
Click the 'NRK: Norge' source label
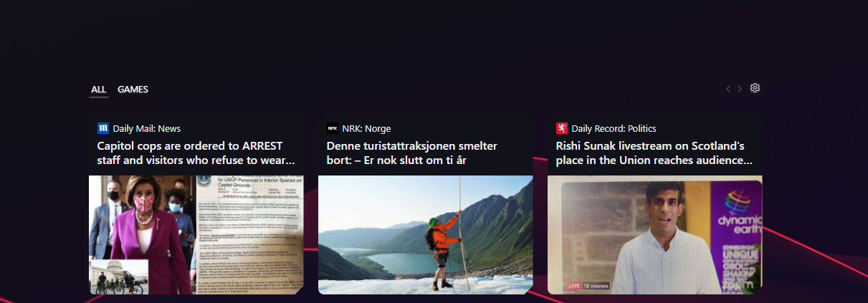pos(366,129)
